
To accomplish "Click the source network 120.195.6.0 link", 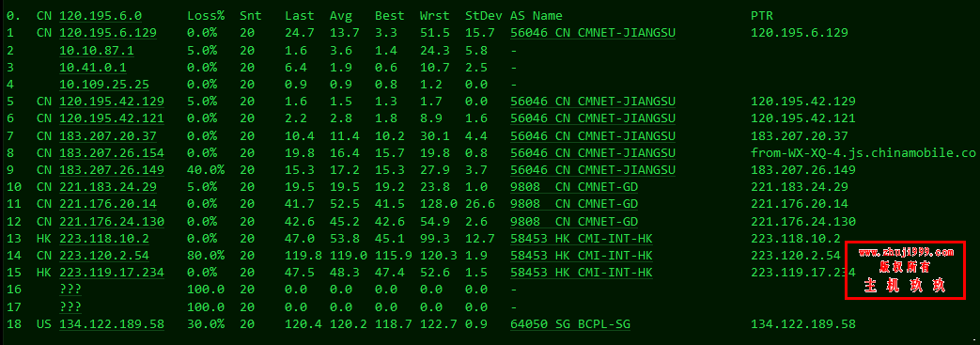I will (101, 16).
